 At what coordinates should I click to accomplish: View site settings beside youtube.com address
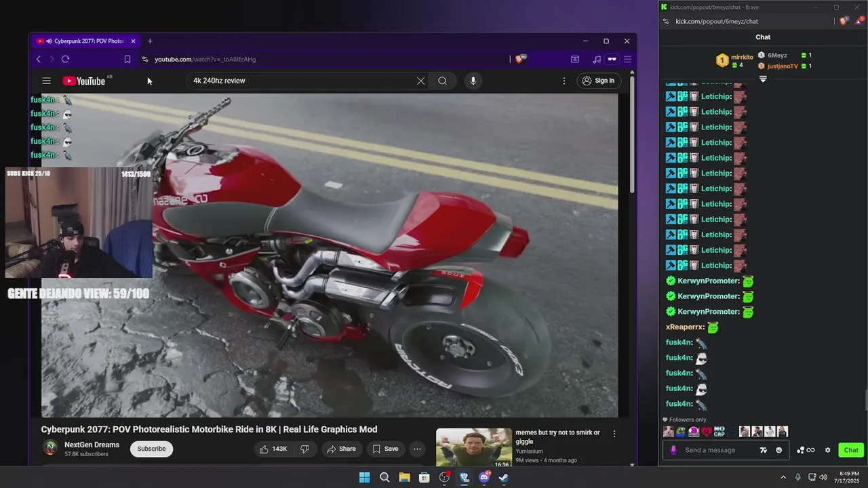coord(145,59)
